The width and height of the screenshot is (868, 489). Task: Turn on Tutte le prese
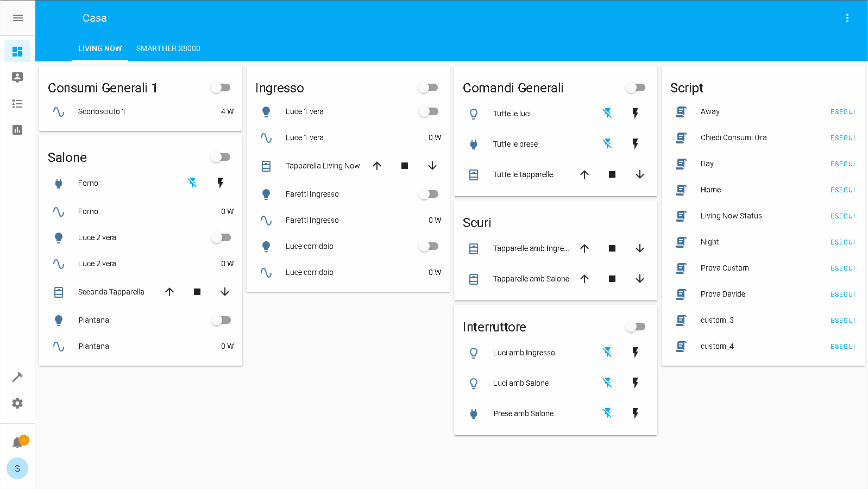(x=636, y=144)
